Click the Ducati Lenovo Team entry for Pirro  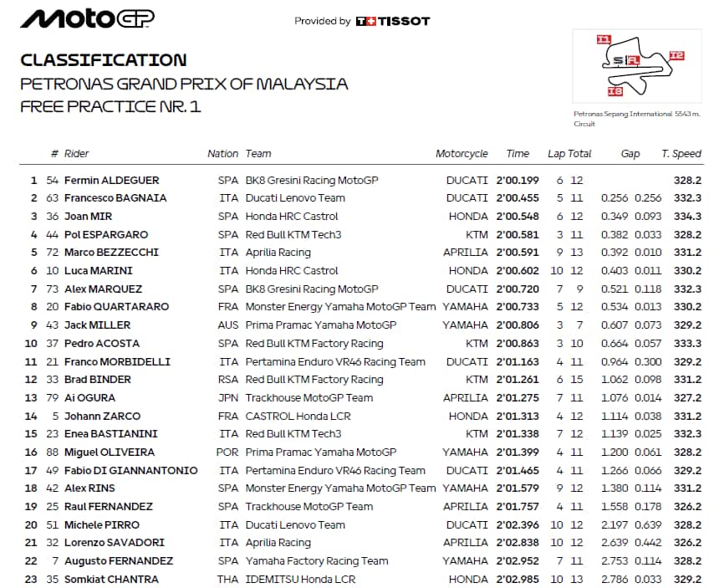click(295, 524)
